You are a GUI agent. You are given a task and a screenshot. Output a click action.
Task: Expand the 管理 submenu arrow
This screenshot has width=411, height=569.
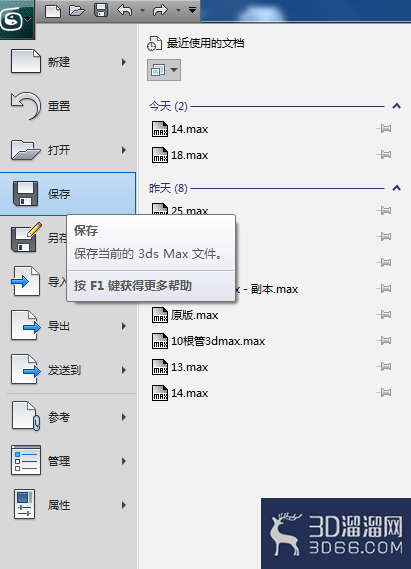tap(124, 461)
